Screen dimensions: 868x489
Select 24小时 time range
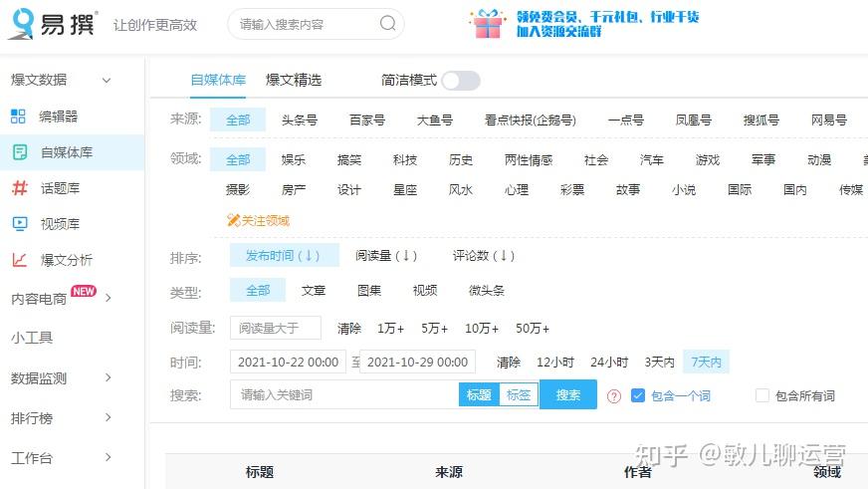coord(609,363)
